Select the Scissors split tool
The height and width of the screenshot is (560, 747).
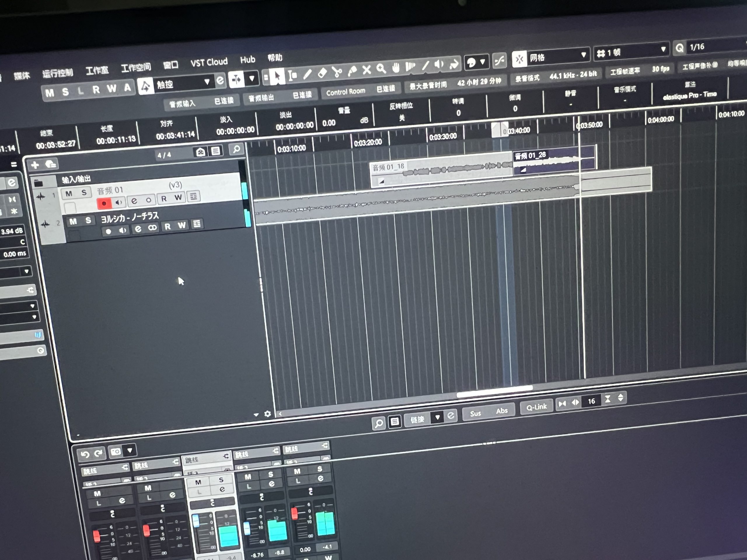[x=337, y=72]
